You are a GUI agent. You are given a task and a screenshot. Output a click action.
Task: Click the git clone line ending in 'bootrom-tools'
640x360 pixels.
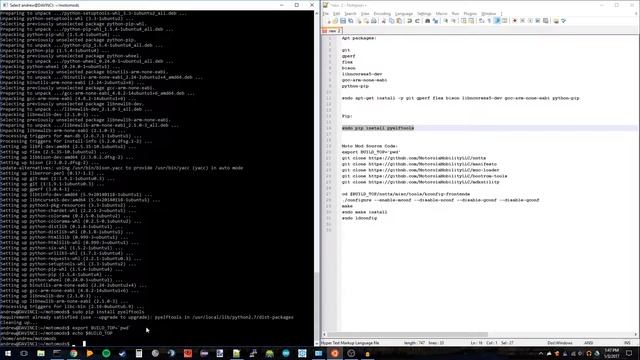424,176
